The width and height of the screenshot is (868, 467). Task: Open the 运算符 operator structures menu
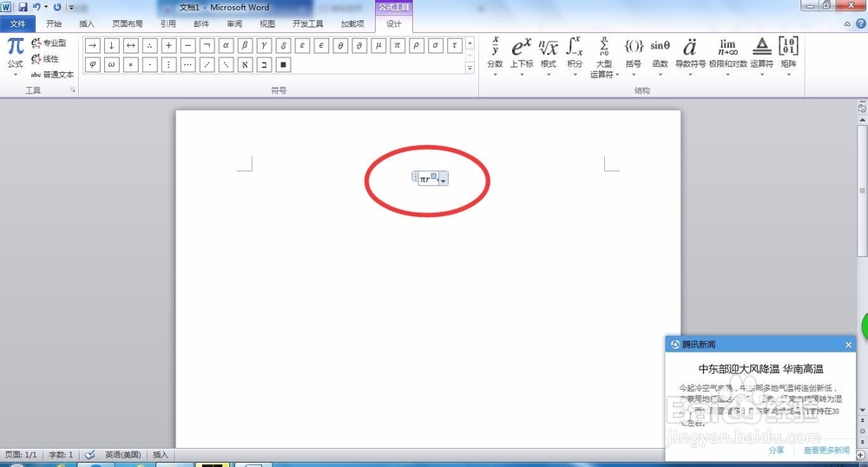762,56
